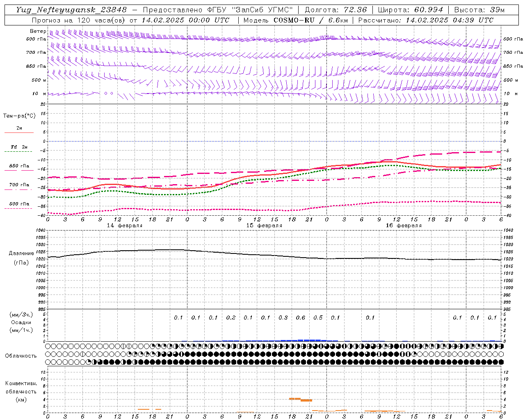The width and height of the screenshot is (525, 420).
Task: Click the station title Yug_Nefteyugansk_23848
Action: 71,10
